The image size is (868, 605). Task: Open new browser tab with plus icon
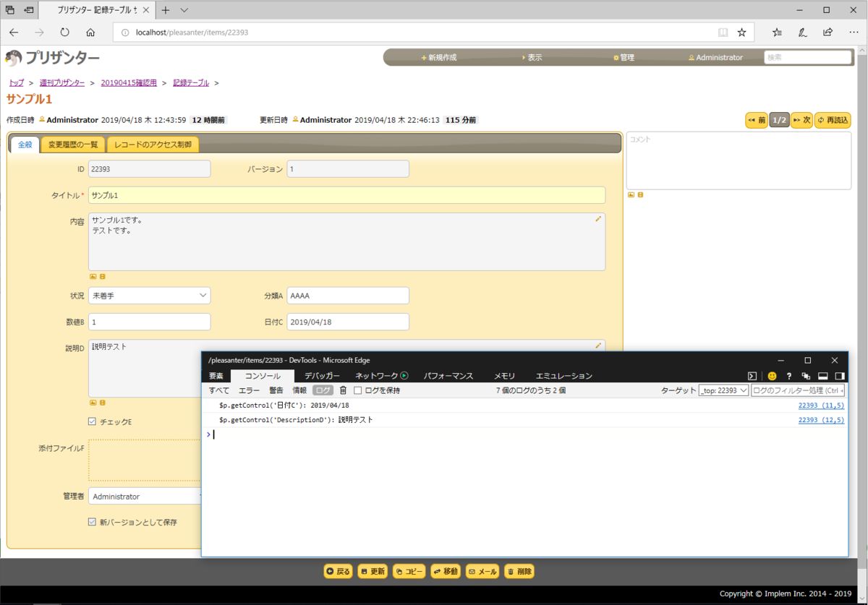click(x=166, y=10)
